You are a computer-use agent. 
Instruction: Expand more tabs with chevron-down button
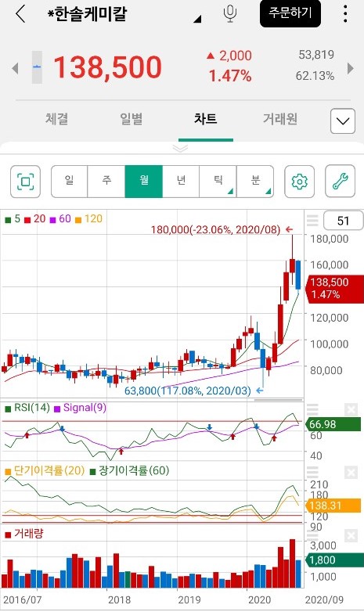tap(343, 121)
